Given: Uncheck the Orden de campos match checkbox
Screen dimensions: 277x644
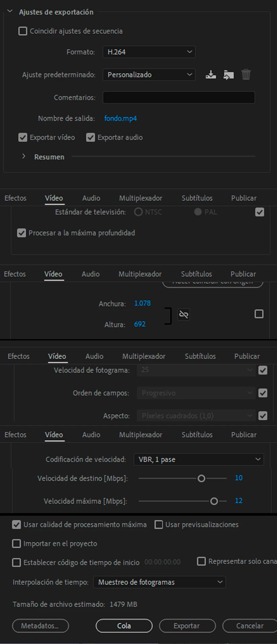Looking at the screenshot, I should [263, 393].
